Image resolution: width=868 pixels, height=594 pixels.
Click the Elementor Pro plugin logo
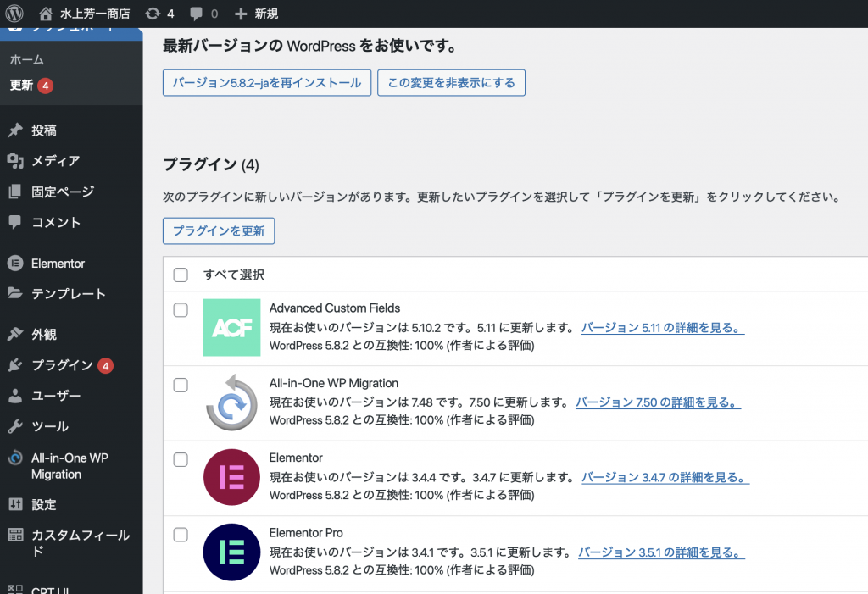click(231, 552)
